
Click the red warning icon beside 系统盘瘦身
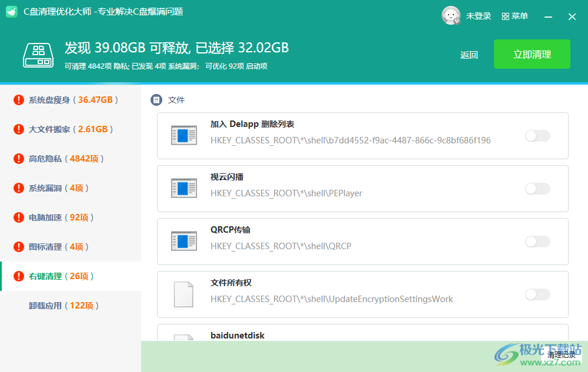click(19, 100)
